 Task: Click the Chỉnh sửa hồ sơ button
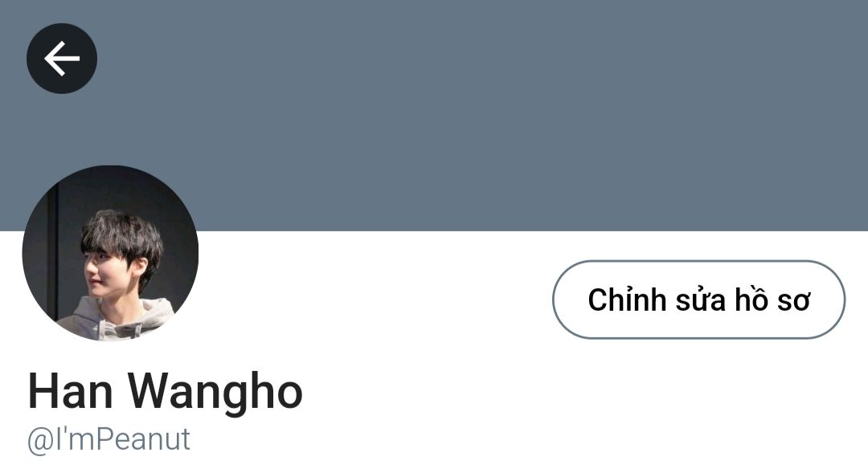(698, 300)
